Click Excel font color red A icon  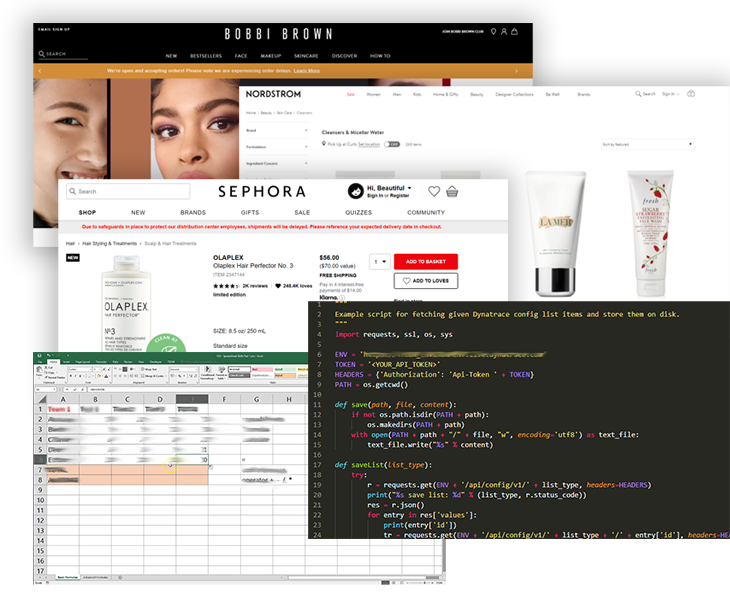106,376
